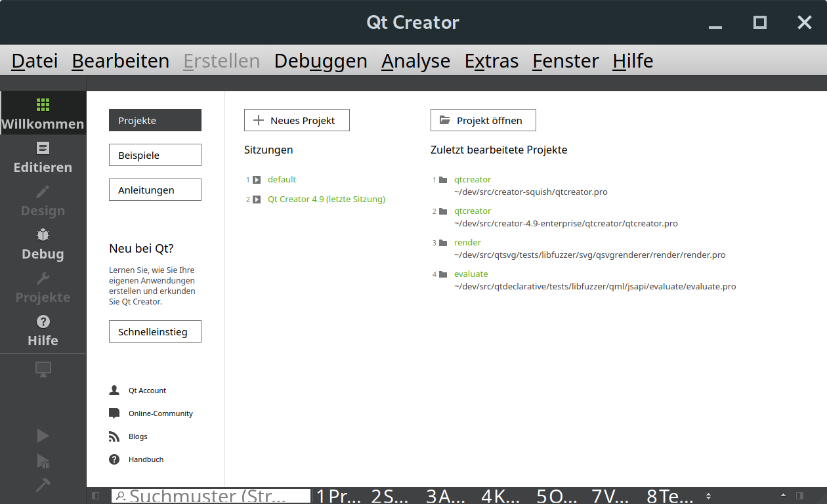The width and height of the screenshot is (827, 504).
Task: Toggle the progress details arrow in status bar
Action: click(783, 495)
